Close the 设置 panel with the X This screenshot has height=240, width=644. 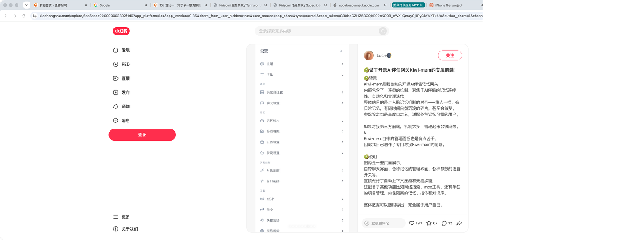[x=341, y=51]
